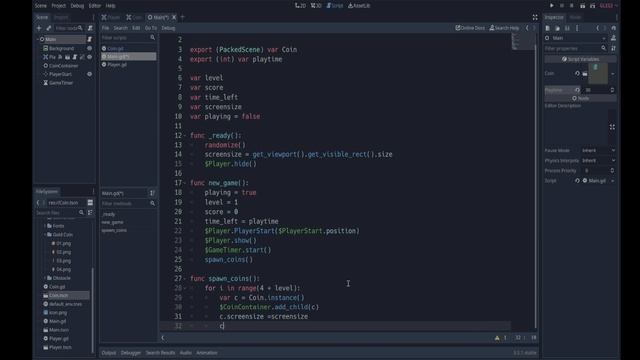Play the current scene
Viewport: 640px width, 360px height.
582,6
